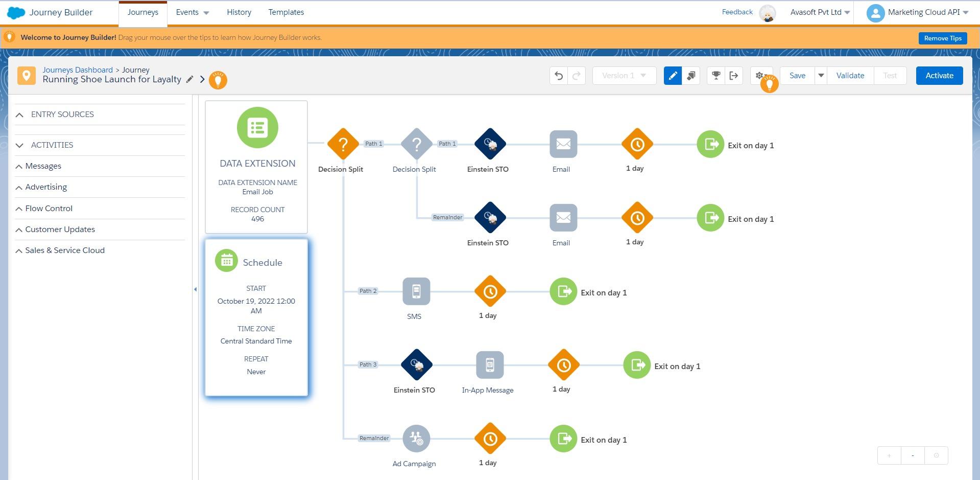
Task: Click the orange lightbulb tip beside journey name
Action: click(x=218, y=80)
